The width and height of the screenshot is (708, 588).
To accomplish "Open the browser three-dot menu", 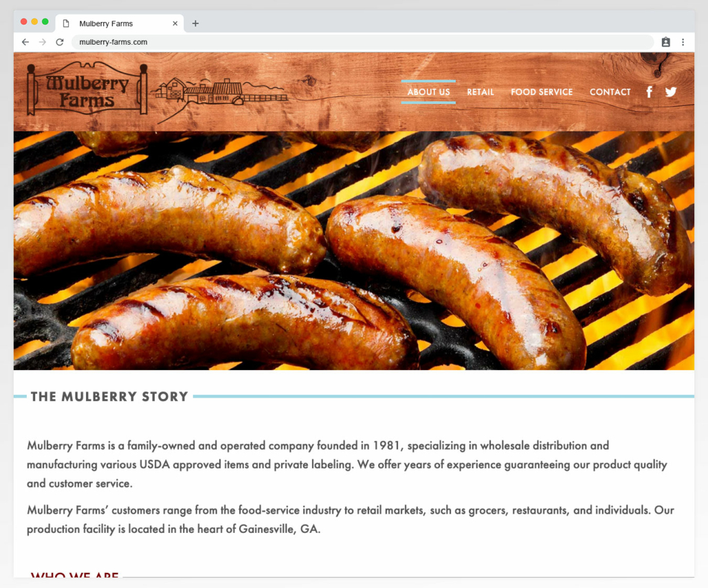I will 683,42.
